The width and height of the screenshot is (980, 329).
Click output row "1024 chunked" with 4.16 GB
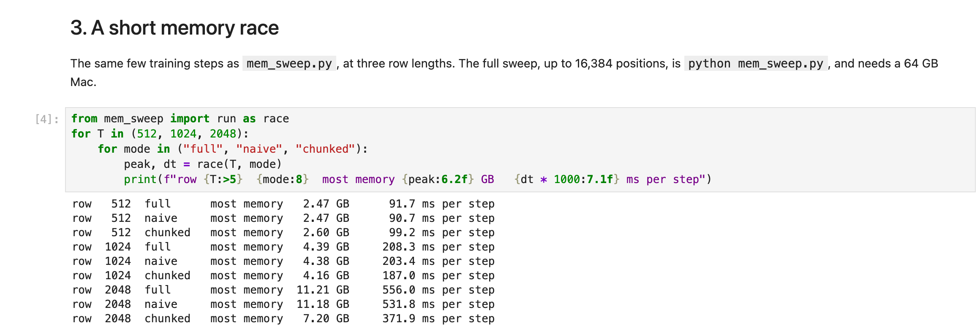(283, 276)
